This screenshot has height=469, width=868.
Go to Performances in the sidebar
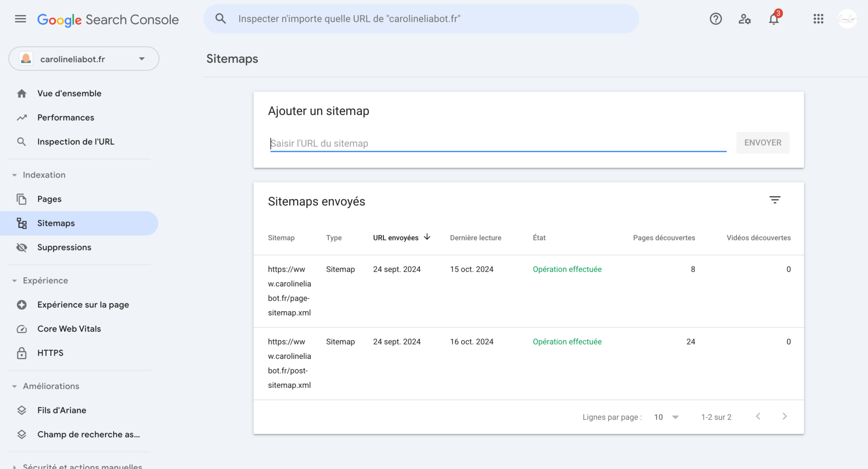(66, 118)
